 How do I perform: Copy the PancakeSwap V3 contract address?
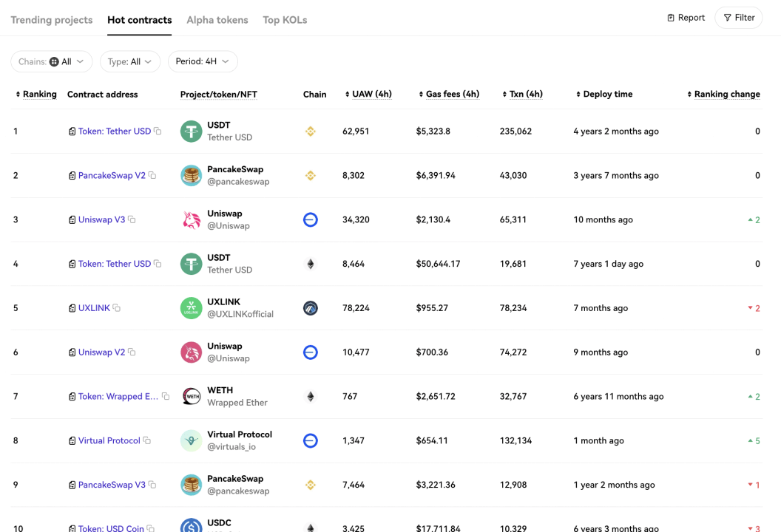click(x=152, y=484)
